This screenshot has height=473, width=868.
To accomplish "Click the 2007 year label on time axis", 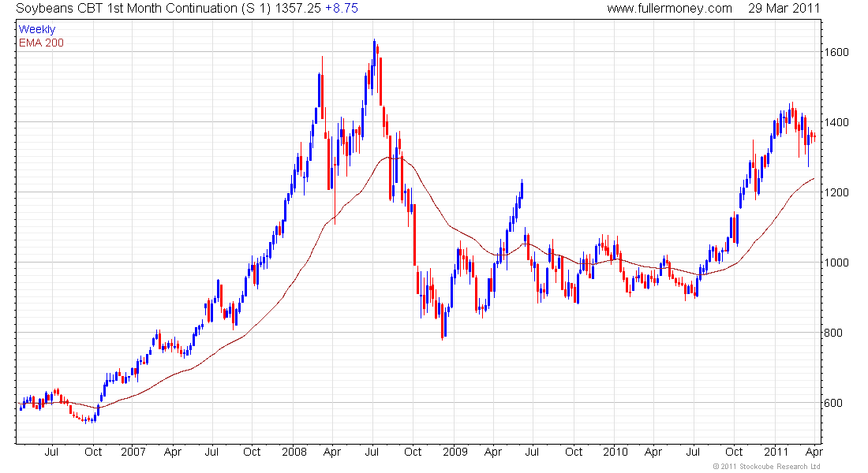I will point(133,452).
